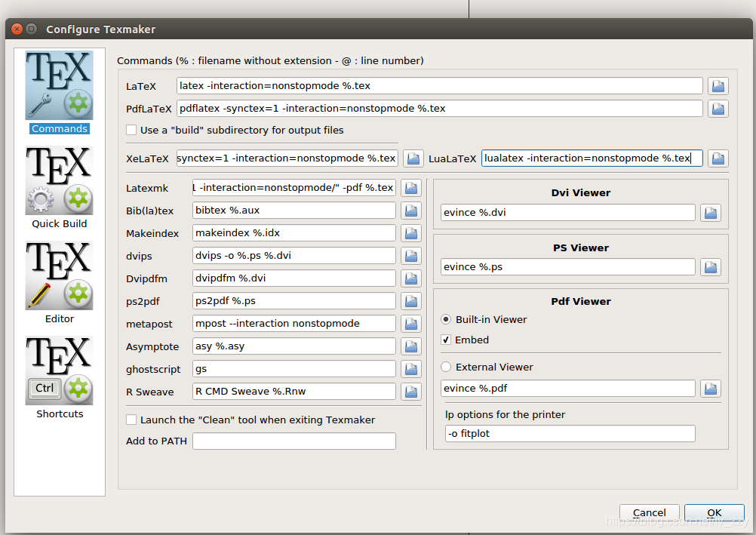This screenshot has height=535, width=756.
Task: Browse for the LuaLaTeX executable
Action: pos(718,158)
